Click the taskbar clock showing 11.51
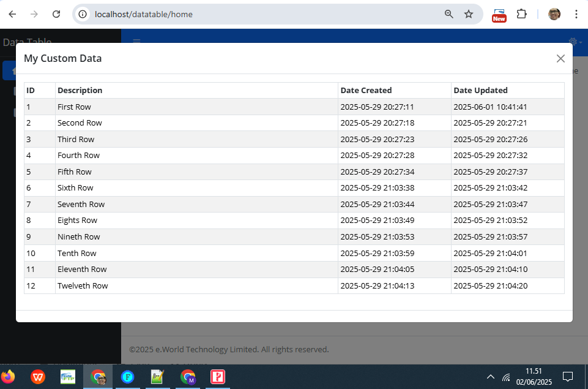588x389 pixels. [534, 377]
